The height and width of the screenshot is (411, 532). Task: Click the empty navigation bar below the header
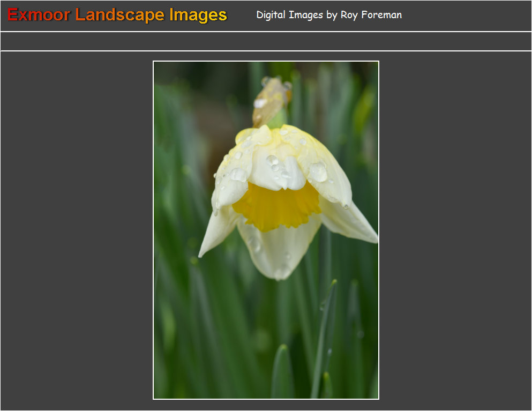pyautogui.click(x=266, y=41)
